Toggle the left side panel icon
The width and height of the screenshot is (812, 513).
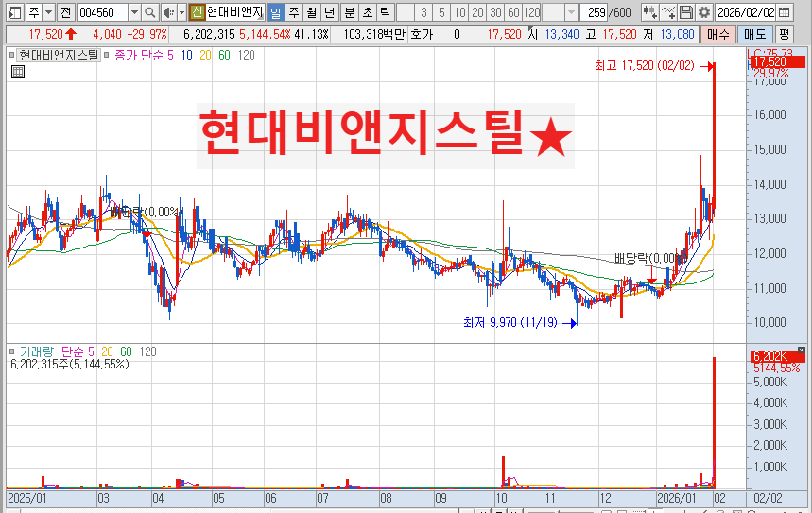coord(14,12)
